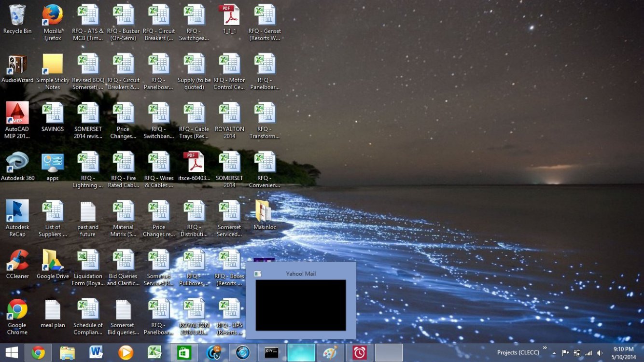
Task: Select RFQ - UPS Excel file
Action: pyautogui.click(x=229, y=316)
